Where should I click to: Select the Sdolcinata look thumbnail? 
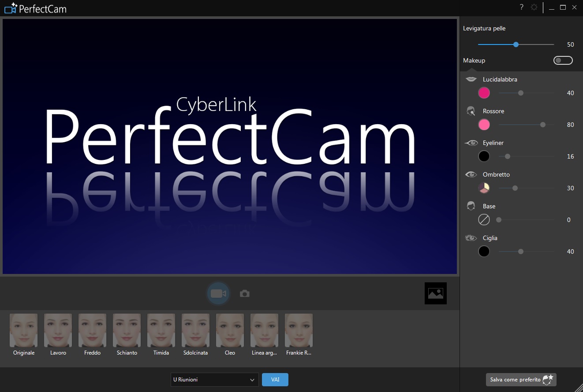click(x=196, y=330)
